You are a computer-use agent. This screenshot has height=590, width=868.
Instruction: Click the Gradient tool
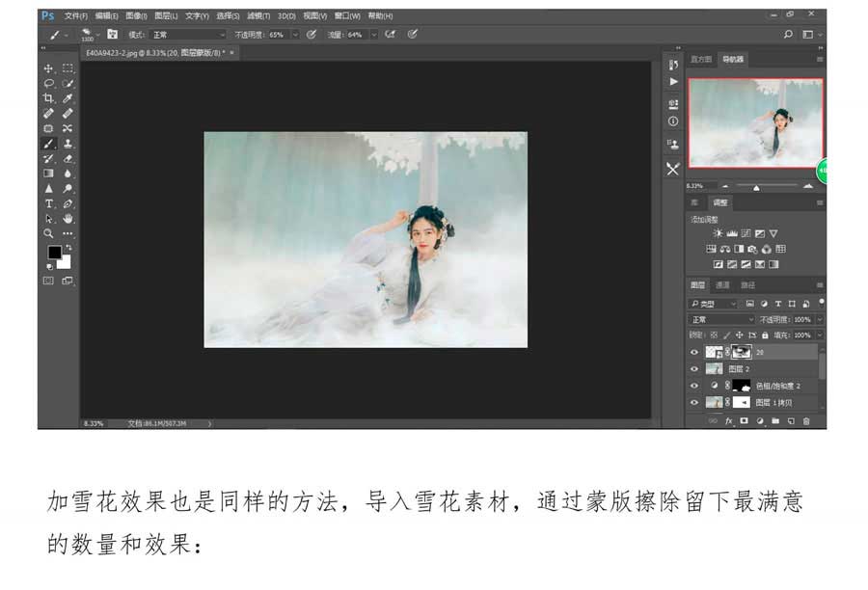pyautogui.click(x=48, y=174)
